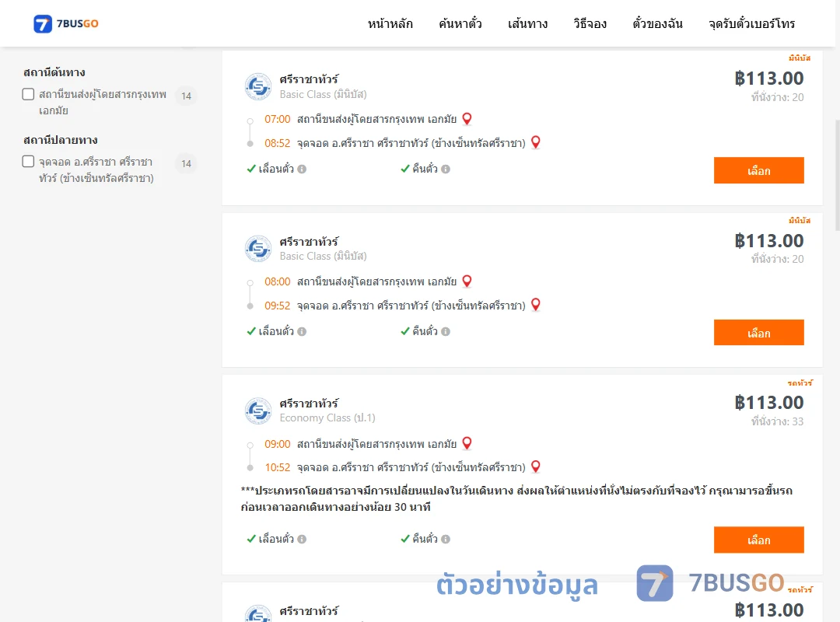Show เลื่อนตั๋ว info icon on 09:00 trip
The image size is (840, 622).
pyautogui.click(x=302, y=540)
